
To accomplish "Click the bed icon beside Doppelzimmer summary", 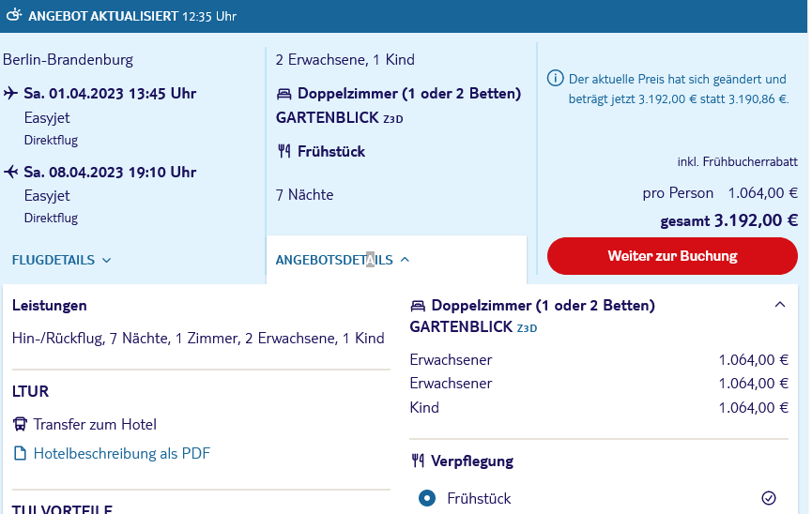I will 283,94.
